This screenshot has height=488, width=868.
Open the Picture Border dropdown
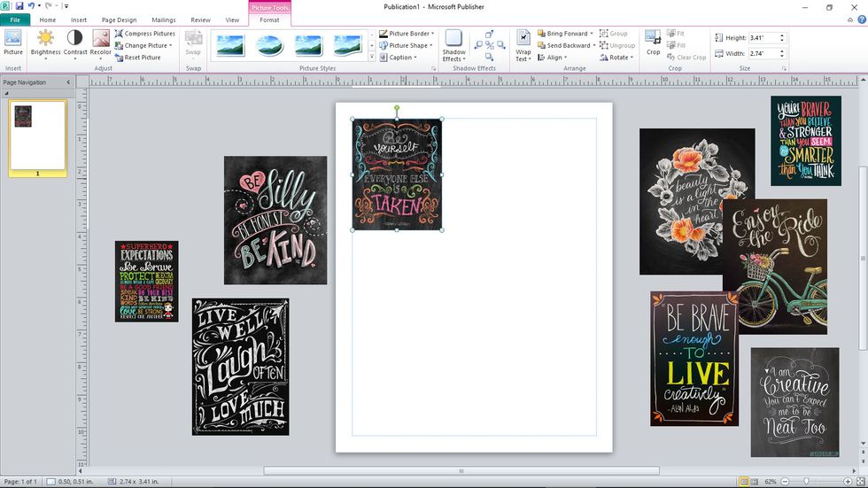pyautogui.click(x=407, y=34)
